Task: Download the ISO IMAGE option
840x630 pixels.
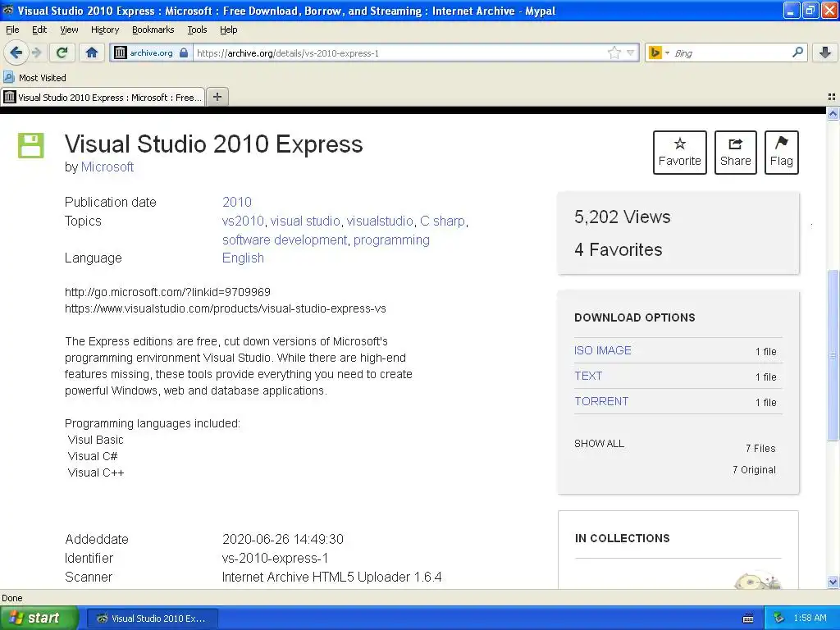Action: tap(603, 350)
